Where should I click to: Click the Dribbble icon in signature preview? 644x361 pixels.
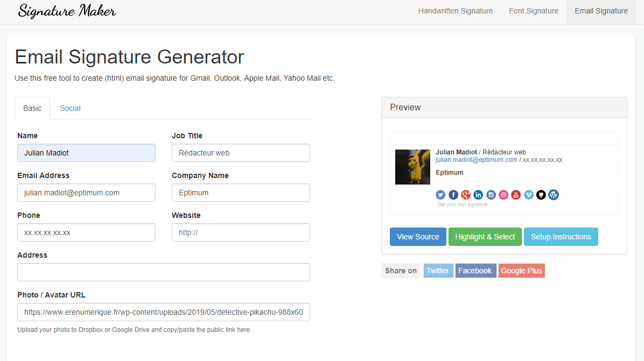[503, 195]
